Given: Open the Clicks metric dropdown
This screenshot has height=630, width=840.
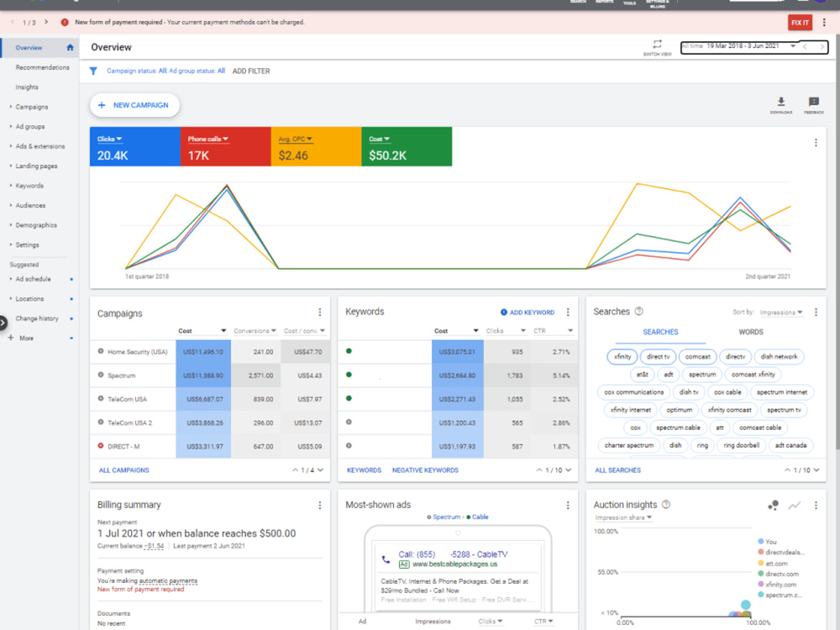Looking at the screenshot, I should pos(110,139).
